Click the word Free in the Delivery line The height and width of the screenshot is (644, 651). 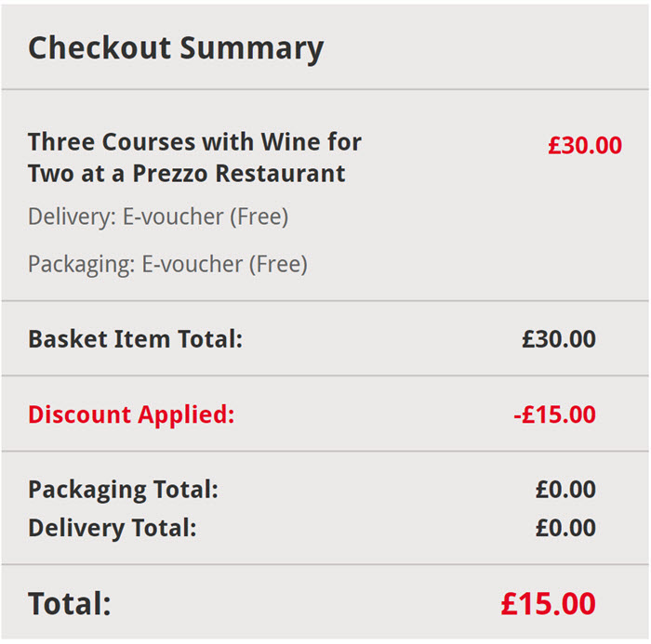259,217
